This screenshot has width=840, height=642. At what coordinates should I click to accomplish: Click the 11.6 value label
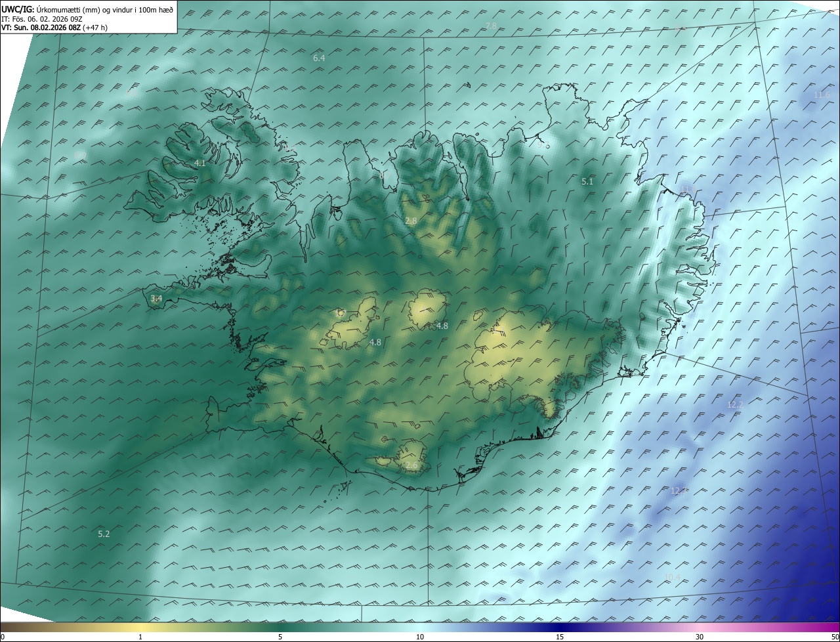coord(822,95)
